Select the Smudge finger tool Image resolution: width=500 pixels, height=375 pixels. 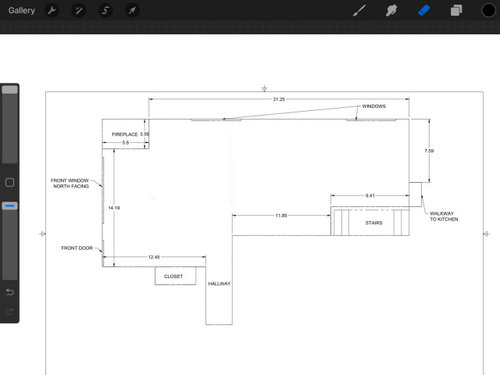coord(391,10)
